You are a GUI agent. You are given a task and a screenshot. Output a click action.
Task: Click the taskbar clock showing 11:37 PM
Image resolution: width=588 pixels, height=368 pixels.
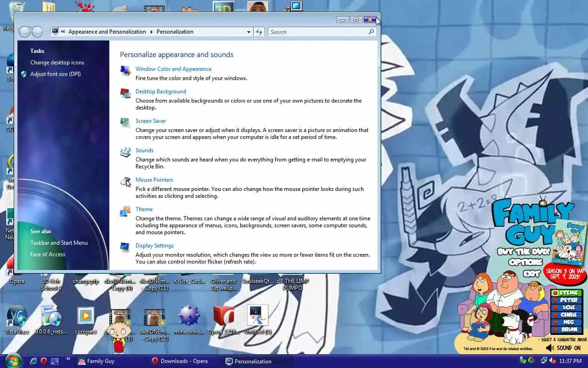[571, 361]
